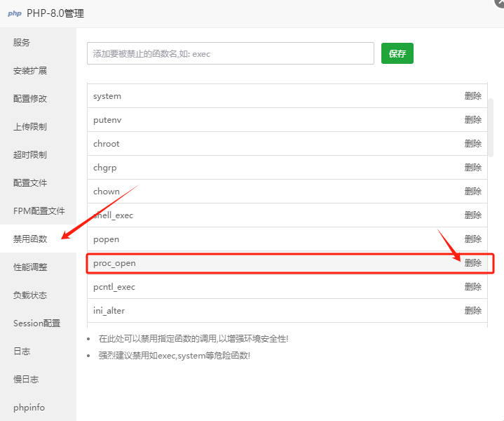The width and height of the screenshot is (504, 421).
Task: Select the 禁用函数 sidebar item
Action: [x=30, y=239]
